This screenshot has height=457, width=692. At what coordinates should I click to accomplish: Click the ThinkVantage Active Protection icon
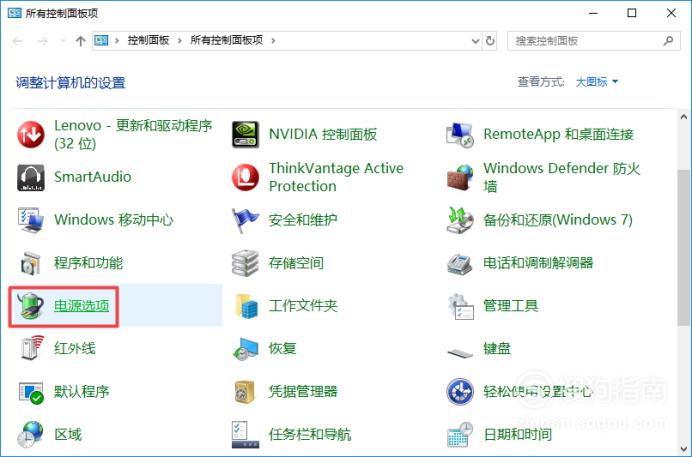click(x=245, y=177)
